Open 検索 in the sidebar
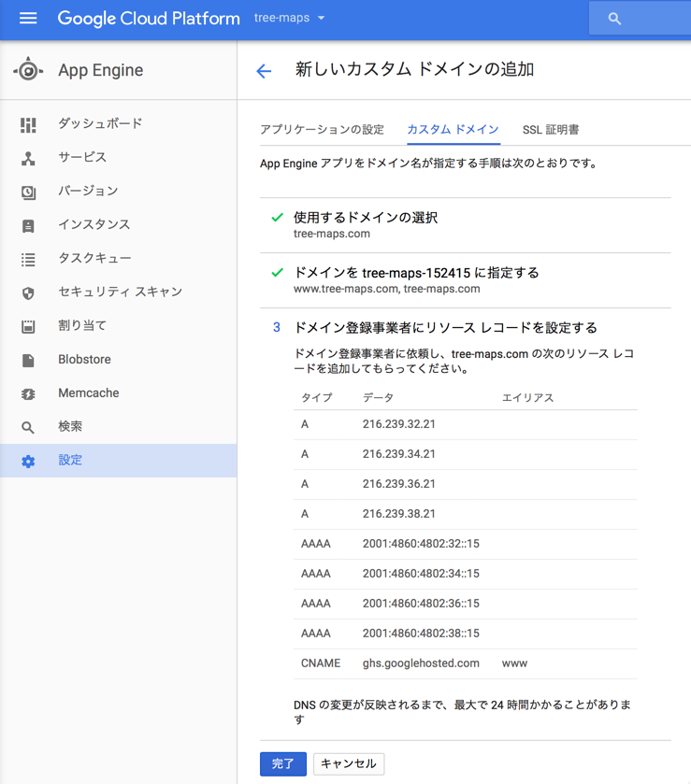 tap(70, 426)
